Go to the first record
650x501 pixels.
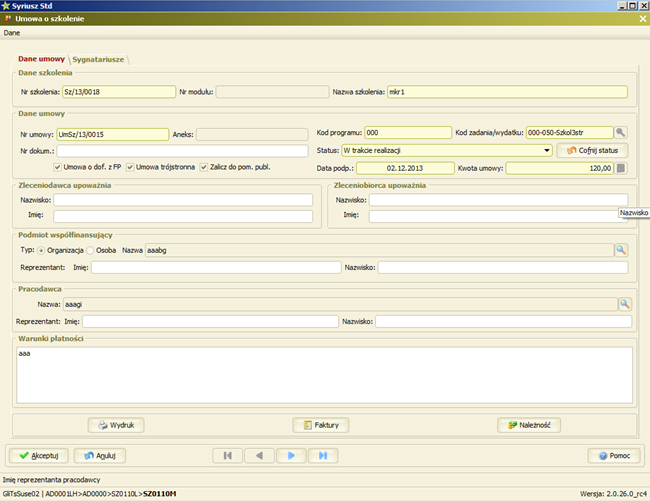[x=228, y=455]
